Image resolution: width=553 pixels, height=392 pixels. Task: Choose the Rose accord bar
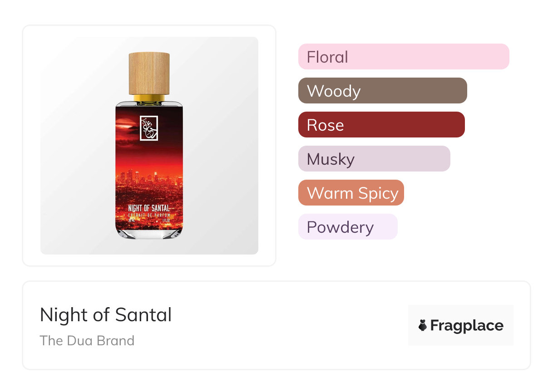(x=381, y=125)
